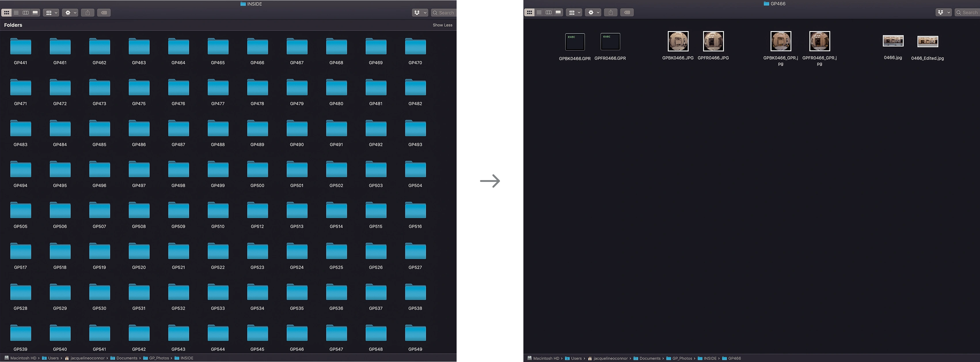Switch GP466 window to gallery view
Screen dimensions: 980x362
[x=558, y=13]
